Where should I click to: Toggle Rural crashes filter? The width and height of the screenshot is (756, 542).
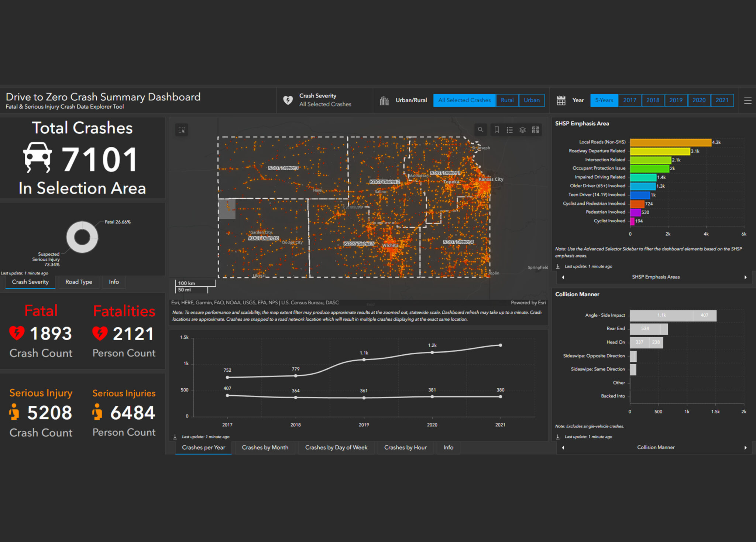tap(507, 100)
